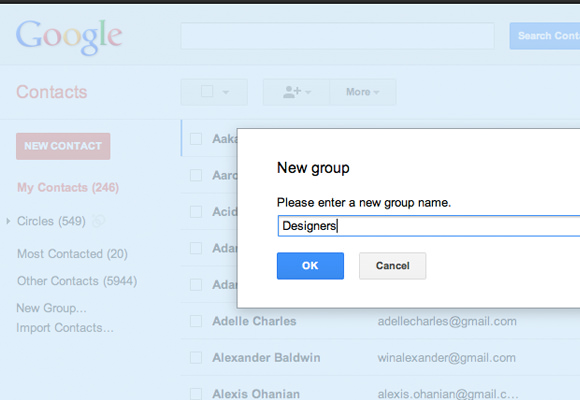580x400 pixels.
Task: Confirm the new group with OK
Action: tap(310, 266)
